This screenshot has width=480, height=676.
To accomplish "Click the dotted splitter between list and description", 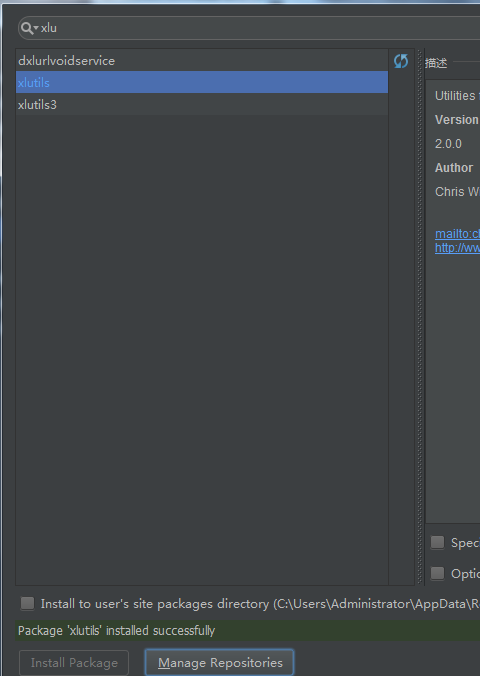I will pyautogui.click(x=420, y=317).
